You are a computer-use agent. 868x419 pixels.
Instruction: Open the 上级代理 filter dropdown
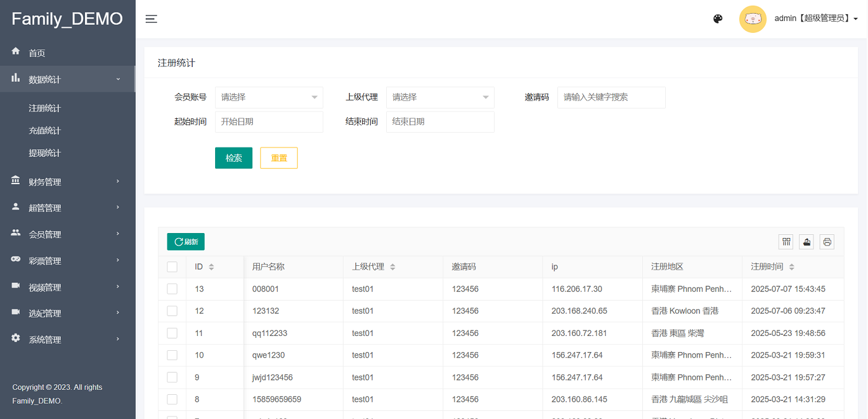(440, 97)
